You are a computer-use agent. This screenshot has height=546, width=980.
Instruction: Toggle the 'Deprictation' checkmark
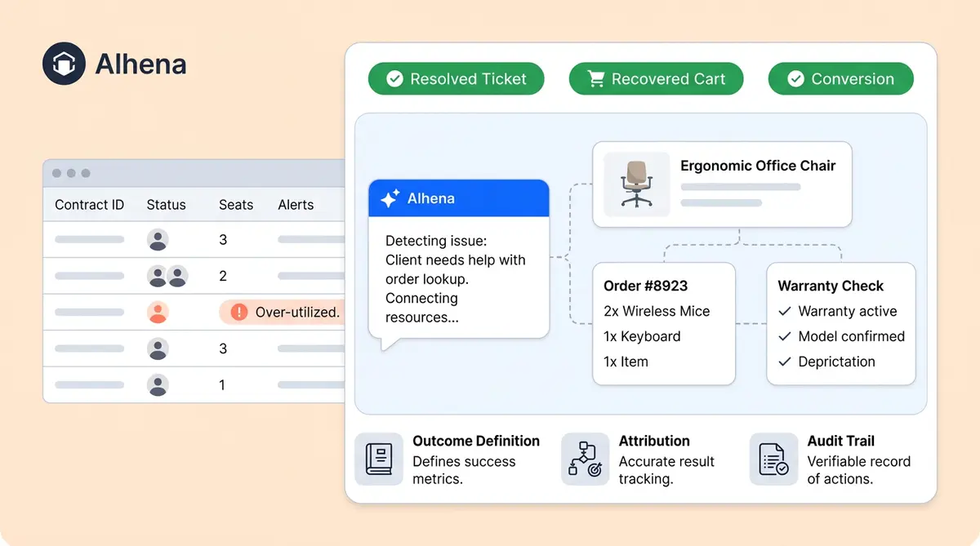coord(785,362)
